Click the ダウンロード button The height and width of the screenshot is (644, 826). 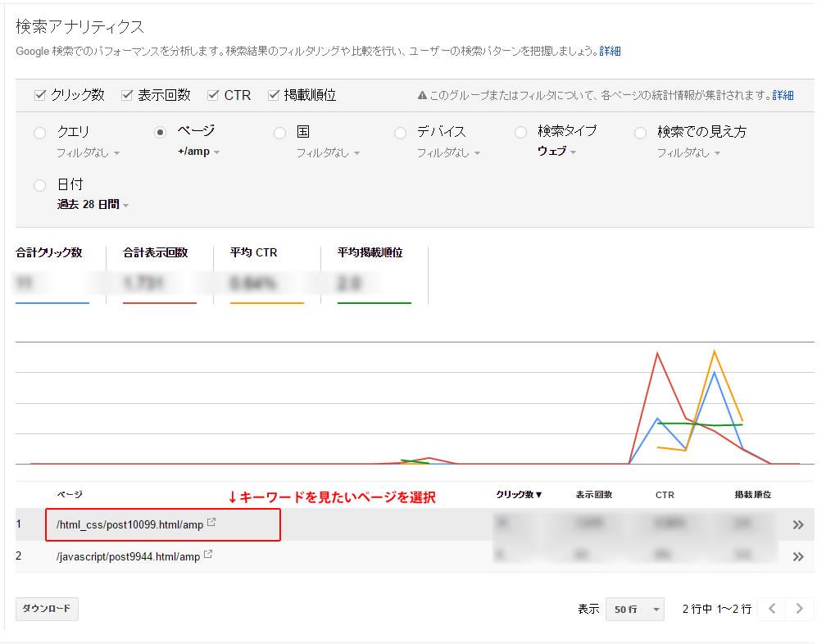(x=47, y=609)
